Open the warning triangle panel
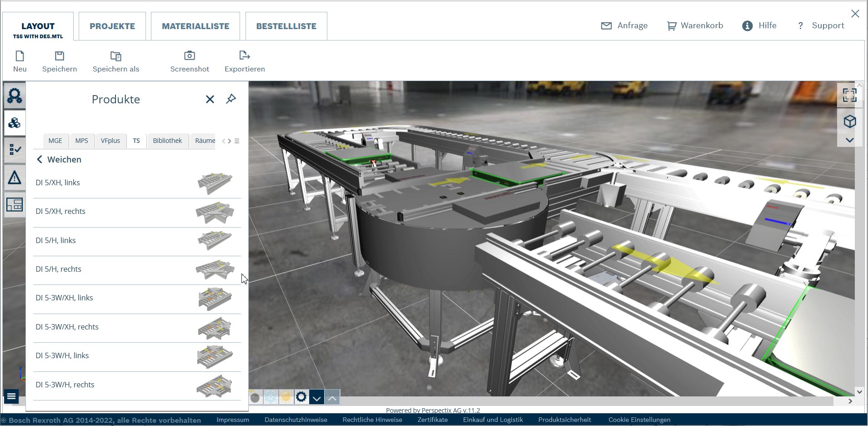 tap(15, 177)
